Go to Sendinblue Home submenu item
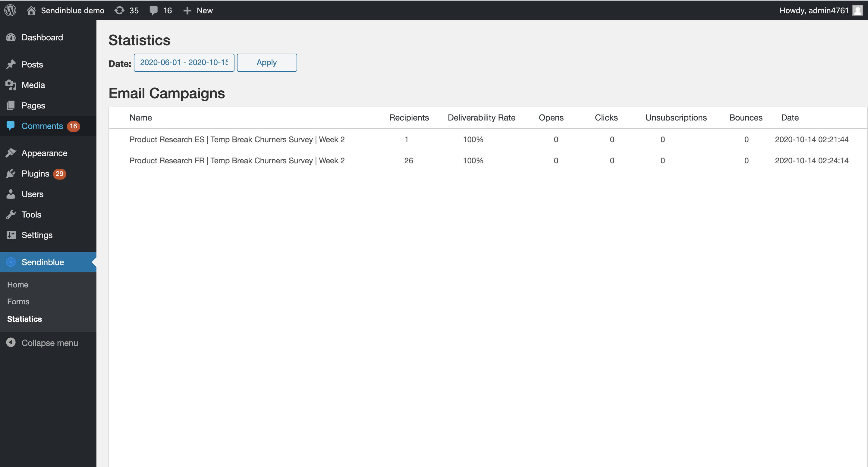 [17, 285]
